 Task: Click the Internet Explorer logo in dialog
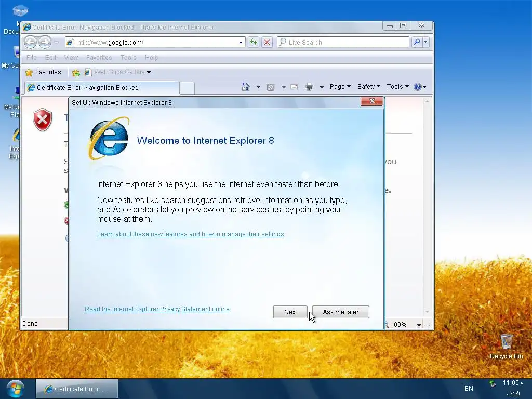pos(109,138)
